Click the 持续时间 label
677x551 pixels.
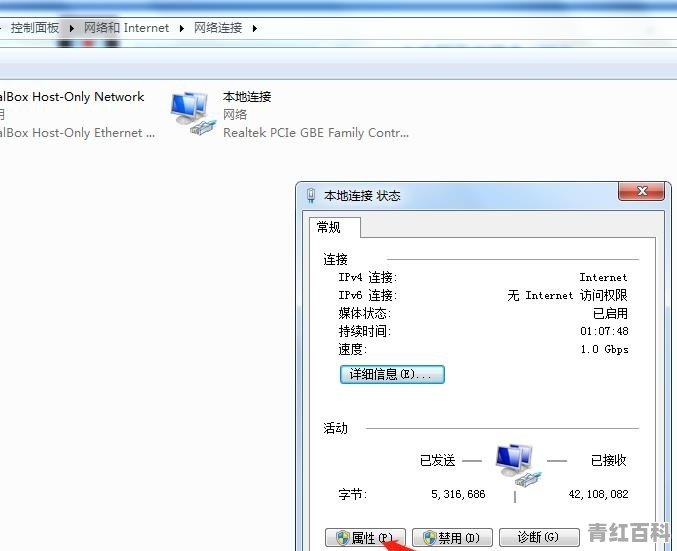pos(364,331)
